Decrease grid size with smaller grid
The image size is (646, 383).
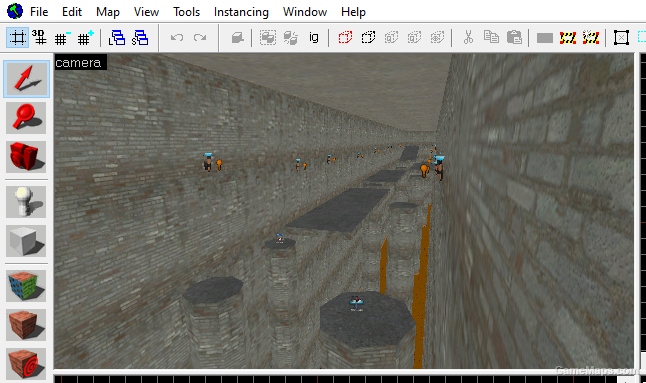(x=62, y=38)
